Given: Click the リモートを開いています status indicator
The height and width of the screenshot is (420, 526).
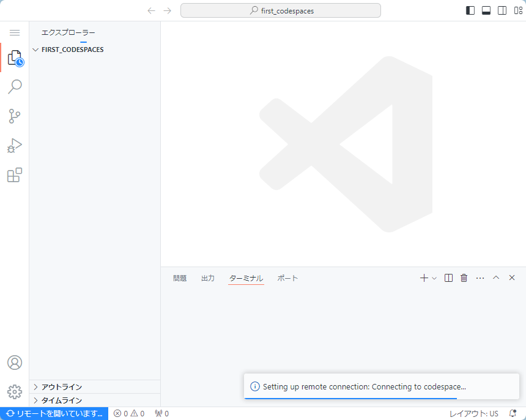Looking at the screenshot, I should [x=54, y=414].
